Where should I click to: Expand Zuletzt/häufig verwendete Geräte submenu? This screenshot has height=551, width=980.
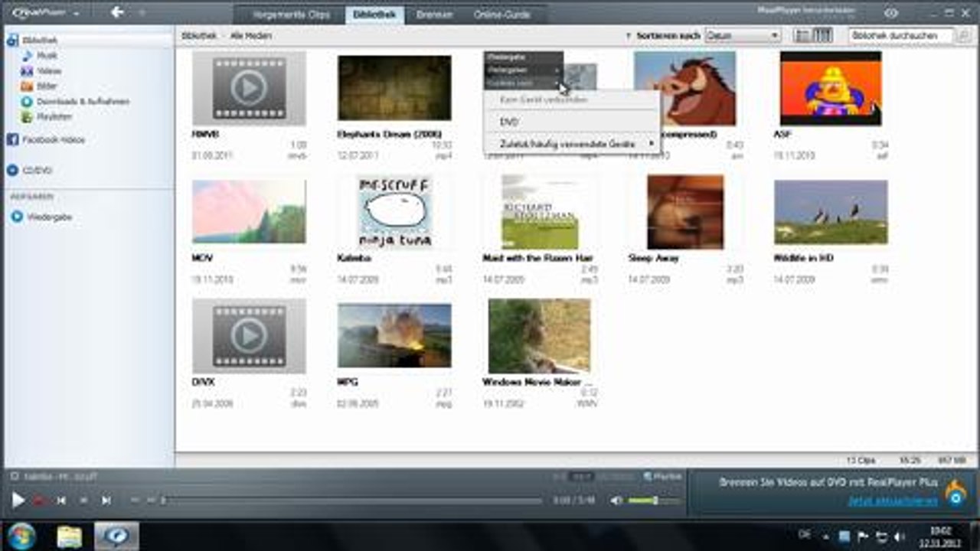click(x=571, y=143)
